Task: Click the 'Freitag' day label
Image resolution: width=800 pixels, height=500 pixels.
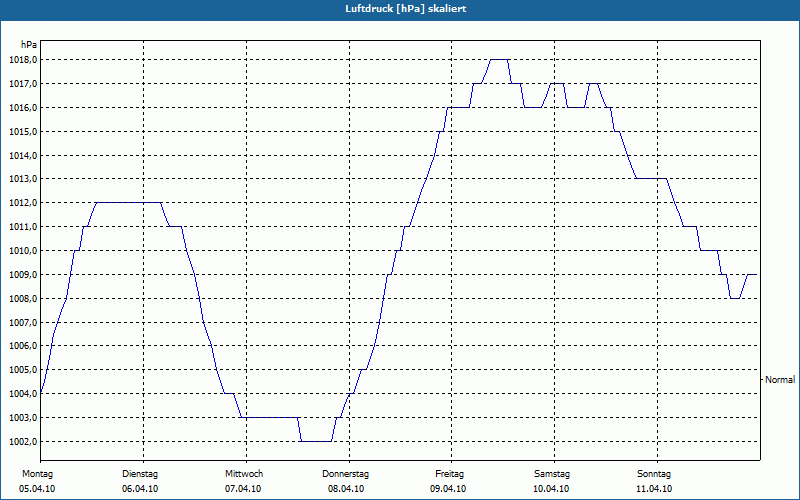Action: (449, 474)
